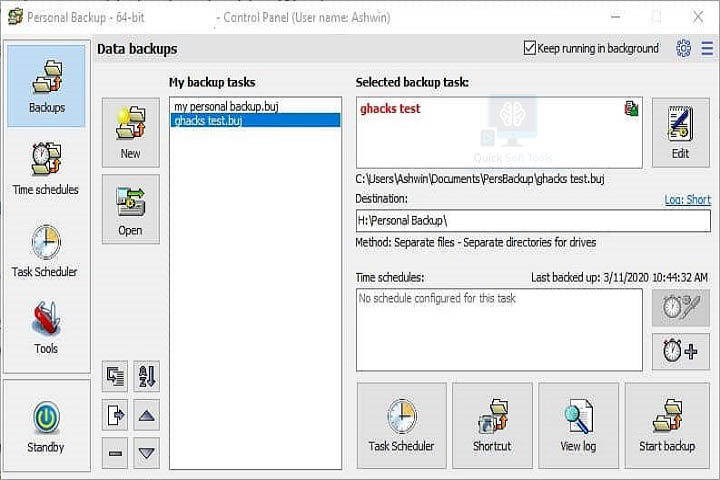Screen dimensions: 720x480
Task: Move selected task up in list
Action: [146, 415]
